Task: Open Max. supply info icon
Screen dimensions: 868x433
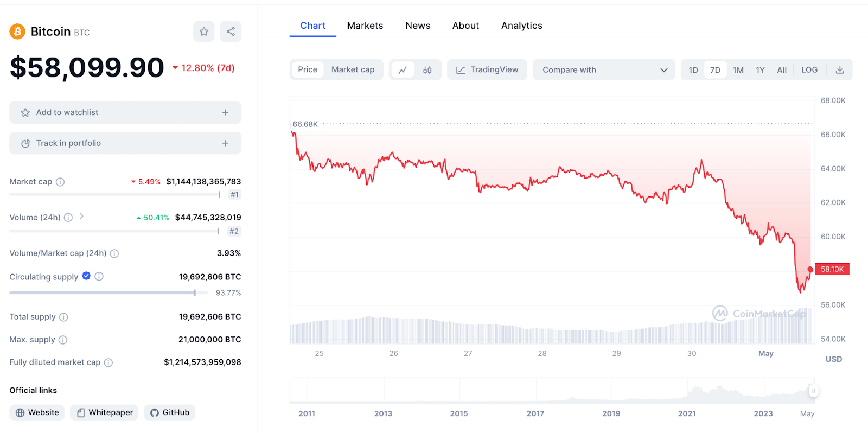Action: pos(63,340)
